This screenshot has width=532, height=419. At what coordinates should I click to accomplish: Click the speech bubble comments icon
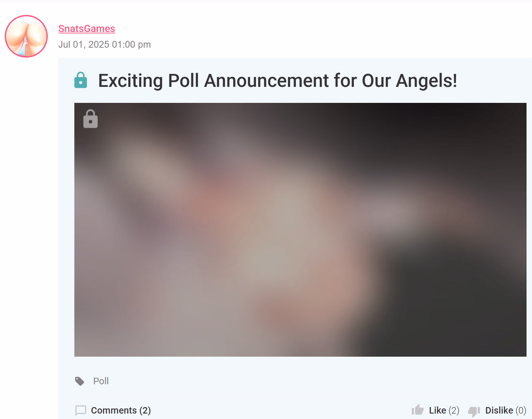point(81,410)
